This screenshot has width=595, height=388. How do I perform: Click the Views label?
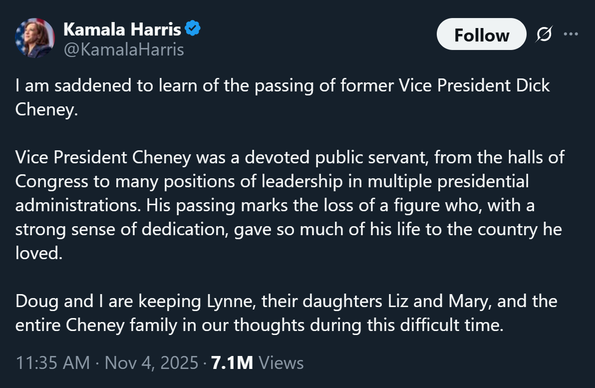pyautogui.click(x=281, y=363)
